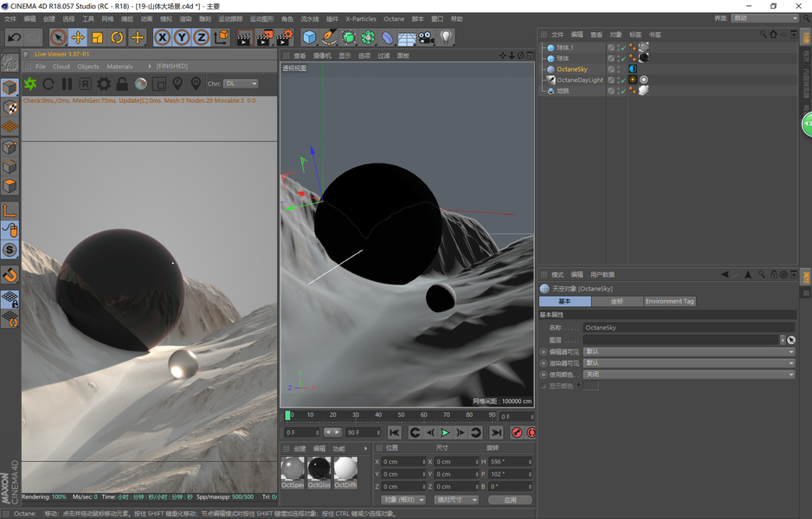This screenshot has width=812, height=519.
Task: Go to end of animation
Action: 496,432
